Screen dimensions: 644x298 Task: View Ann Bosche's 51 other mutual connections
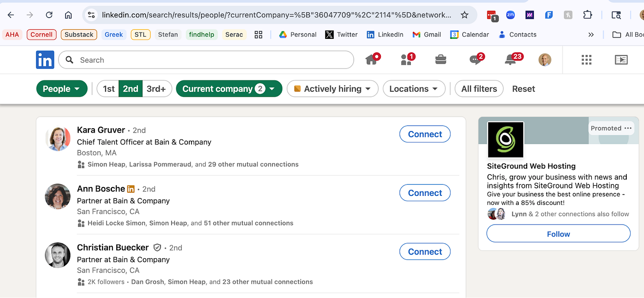coord(248,223)
